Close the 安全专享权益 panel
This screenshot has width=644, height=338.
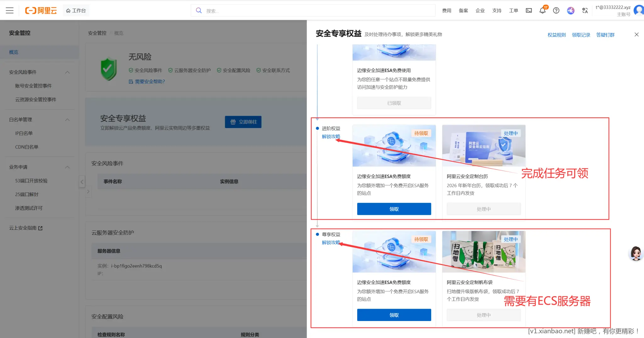[636, 34]
